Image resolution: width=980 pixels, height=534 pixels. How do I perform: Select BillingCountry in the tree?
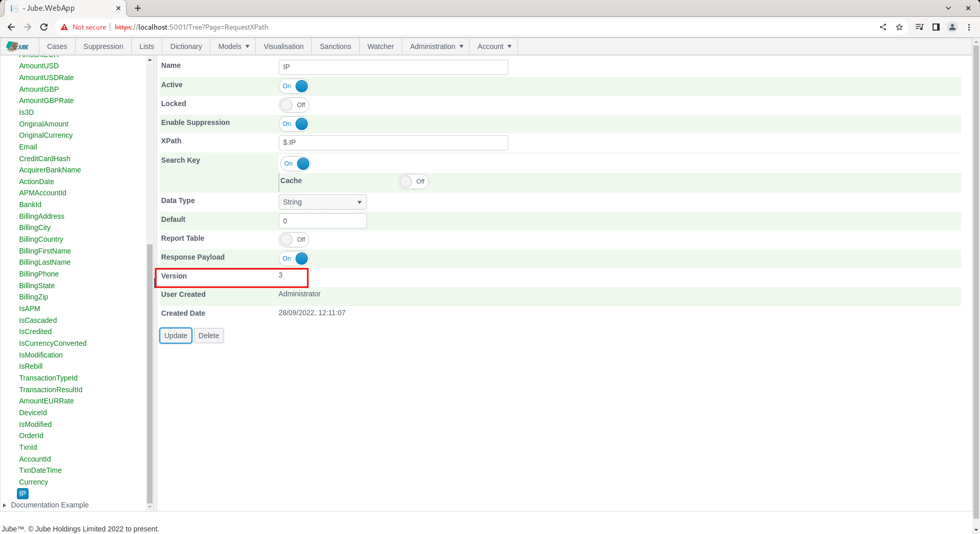click(x=41, y=239)
